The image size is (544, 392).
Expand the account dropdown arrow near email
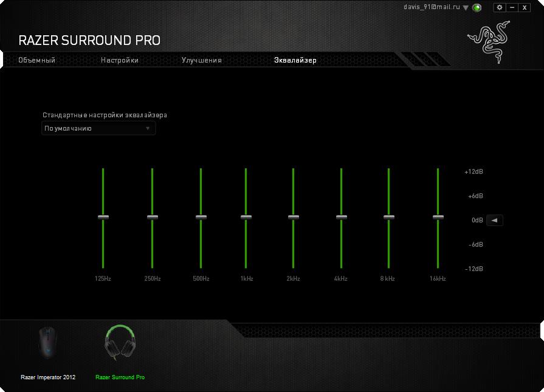pos(466,8)
